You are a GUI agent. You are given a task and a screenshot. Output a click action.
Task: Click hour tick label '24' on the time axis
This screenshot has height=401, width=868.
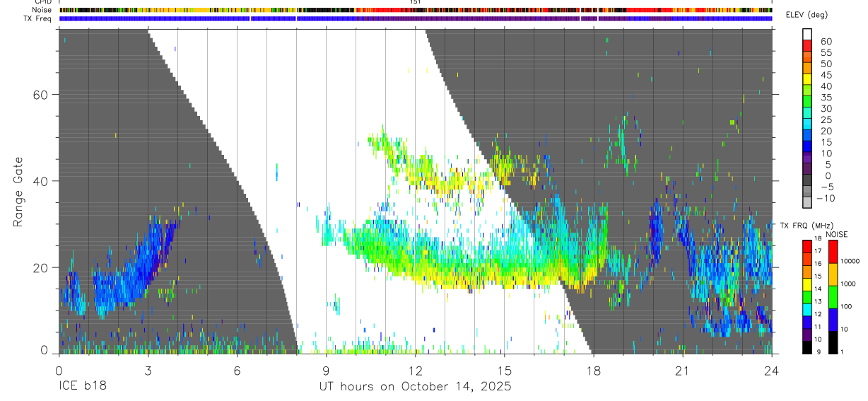pyautogui.click(x=771, y=370)
